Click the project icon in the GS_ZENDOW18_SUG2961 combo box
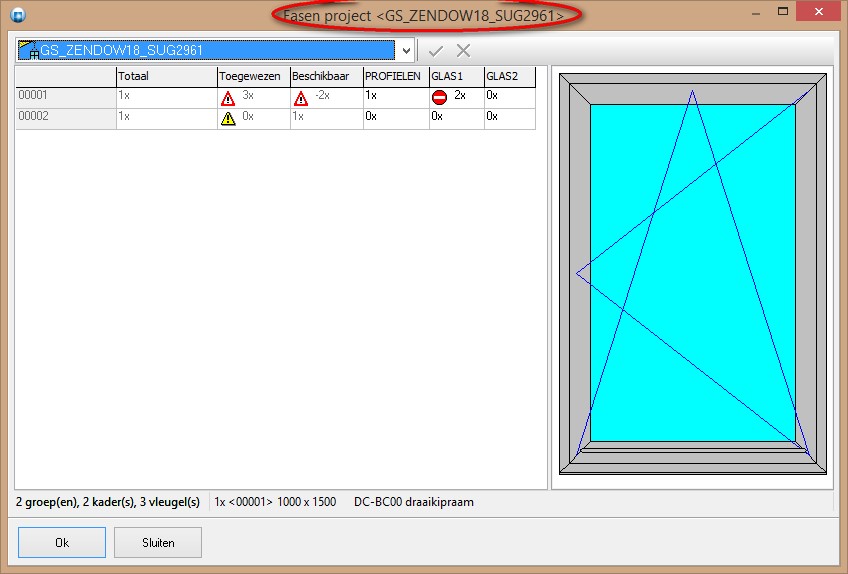 pyautogui.click(x=29, y=50)
